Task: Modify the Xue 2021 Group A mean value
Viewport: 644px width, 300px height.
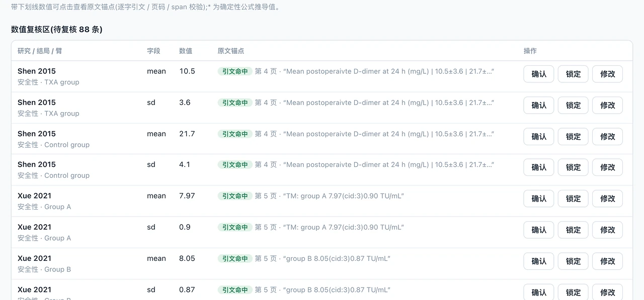Action: click(607, 198)
